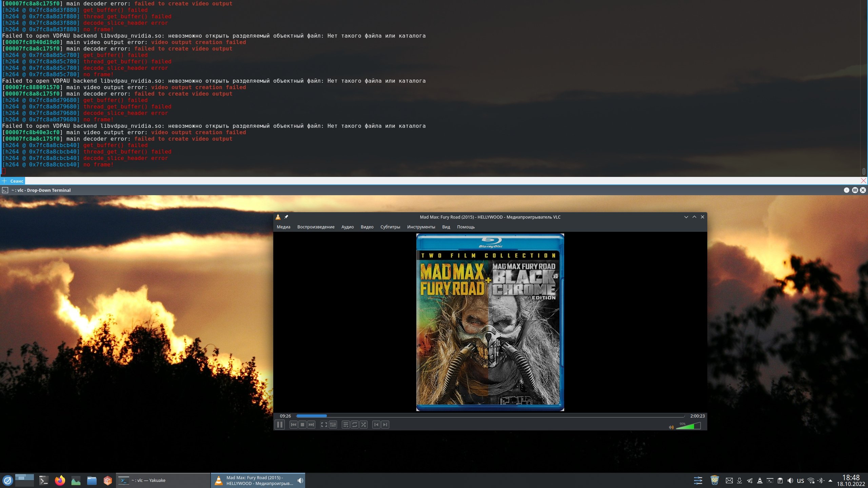This screenshot has height=488, width=868.
Task: Click the Сеанс terminal tab
Action: click(16, 181)
